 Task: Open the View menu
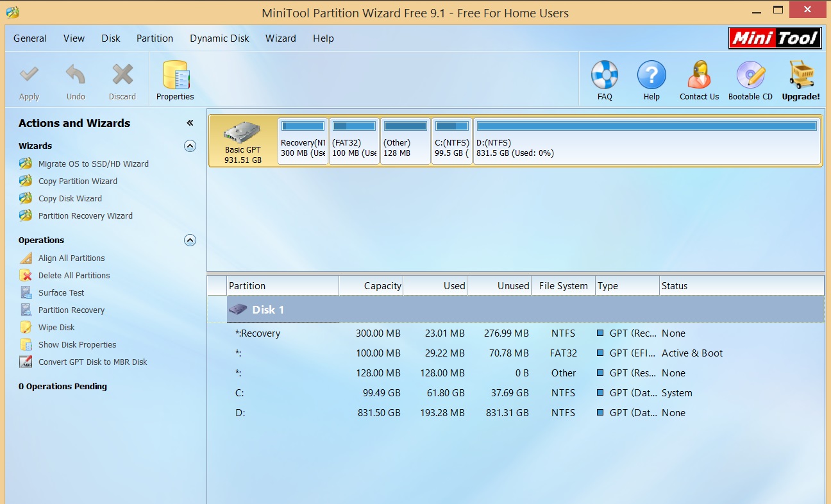74,38
